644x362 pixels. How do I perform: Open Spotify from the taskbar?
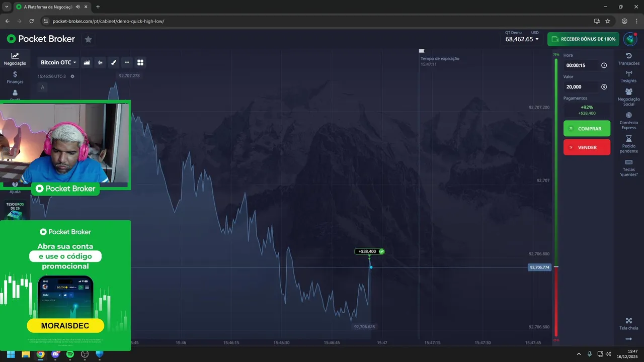point(70,354)
